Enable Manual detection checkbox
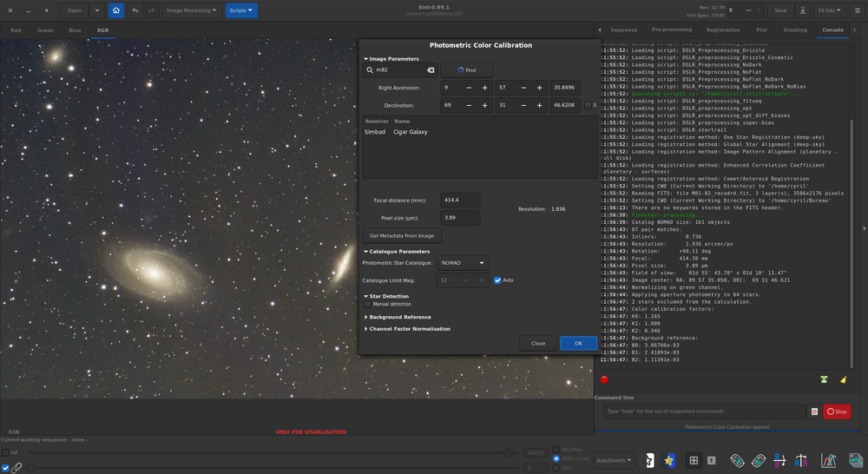This screenshot has width=868, height=474. coord(368,304)
